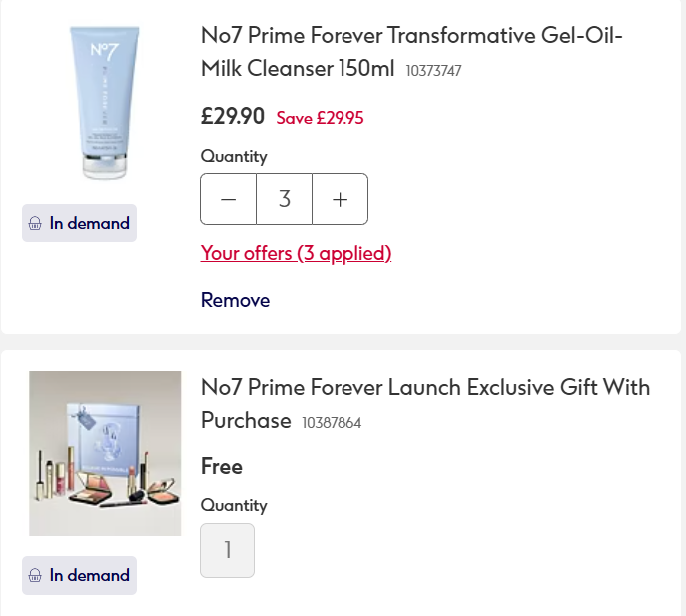
Task: Open the Launch Exclusive Gift With Purchase title
Action: (424, 388)
